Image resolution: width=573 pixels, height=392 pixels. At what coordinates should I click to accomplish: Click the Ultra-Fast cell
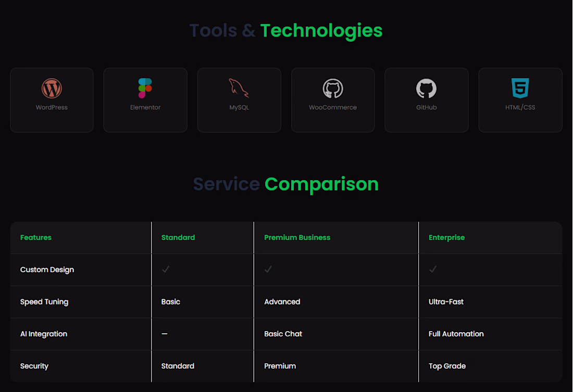point(446,302)
